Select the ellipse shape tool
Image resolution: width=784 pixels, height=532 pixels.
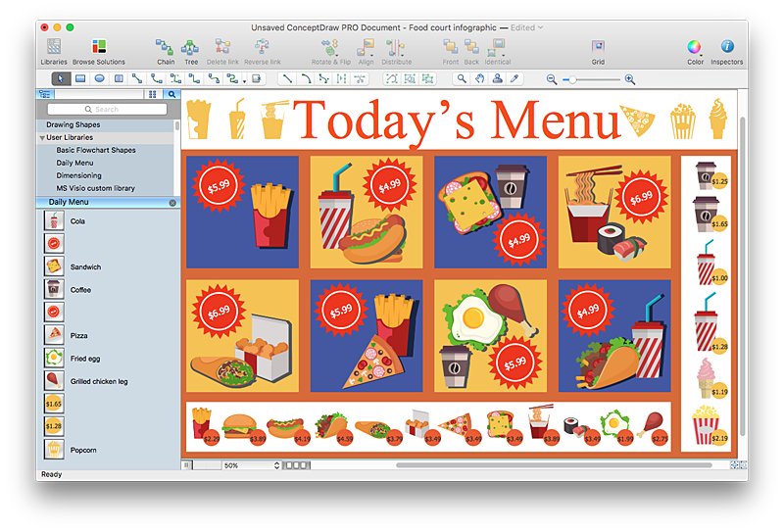100,79
